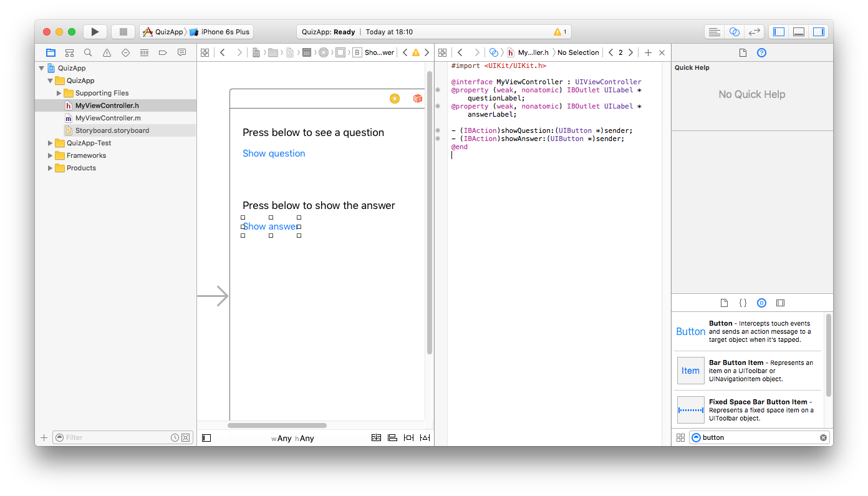Expand the Frameworks group

tap(51, 156)
